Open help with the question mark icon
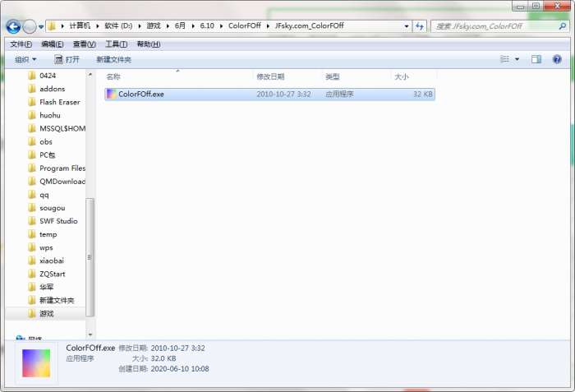575x392 pixels. point(557,59)
